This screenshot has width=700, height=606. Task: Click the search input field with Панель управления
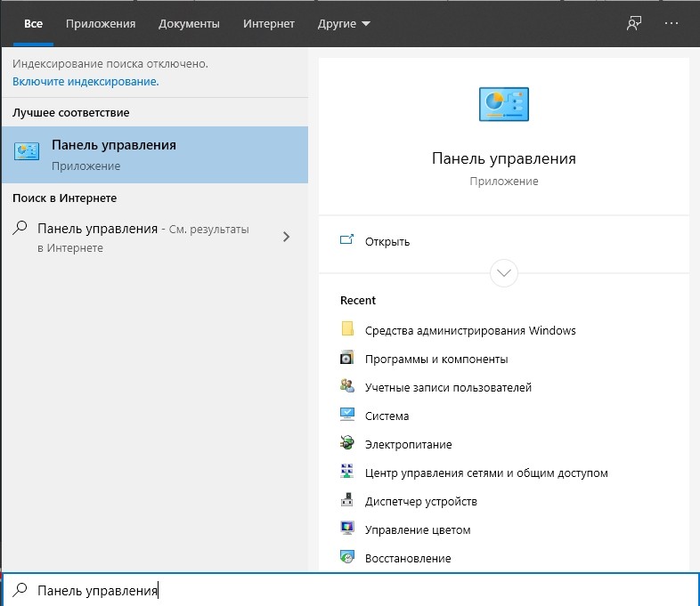pos(351,589)
